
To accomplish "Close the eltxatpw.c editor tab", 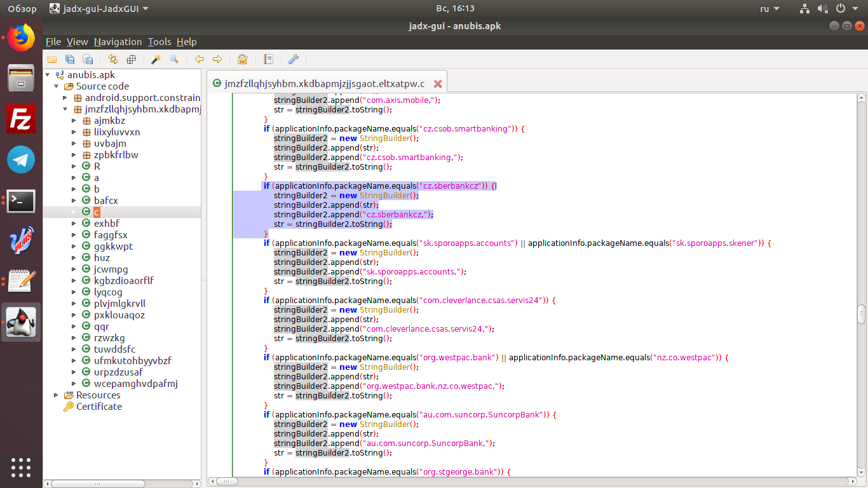I will point(438,84).
